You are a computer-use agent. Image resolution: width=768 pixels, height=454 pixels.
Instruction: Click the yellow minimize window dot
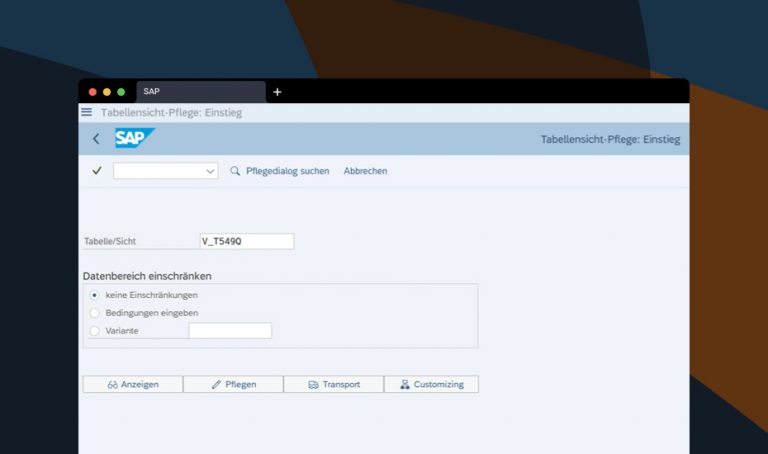tap(107, 92)
